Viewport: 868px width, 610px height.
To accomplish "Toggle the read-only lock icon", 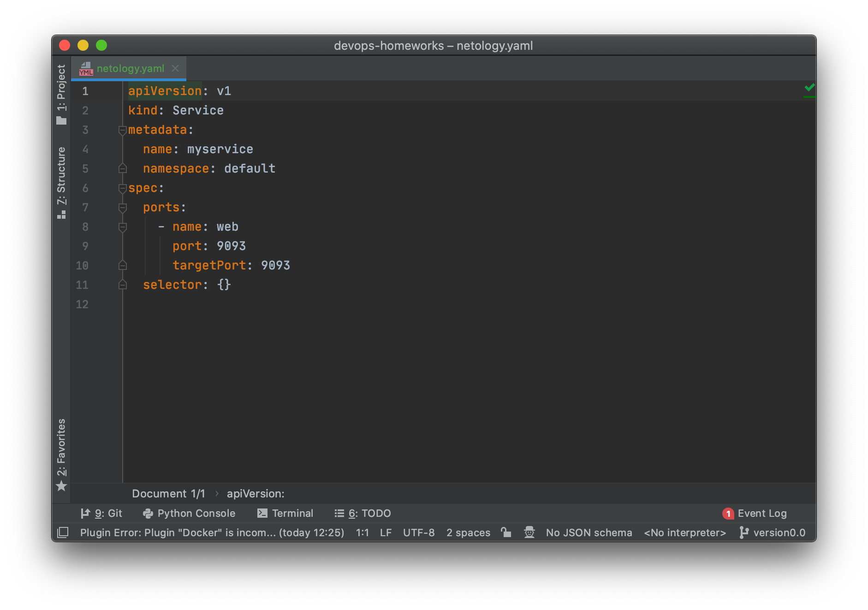I will tap(506, 532).
